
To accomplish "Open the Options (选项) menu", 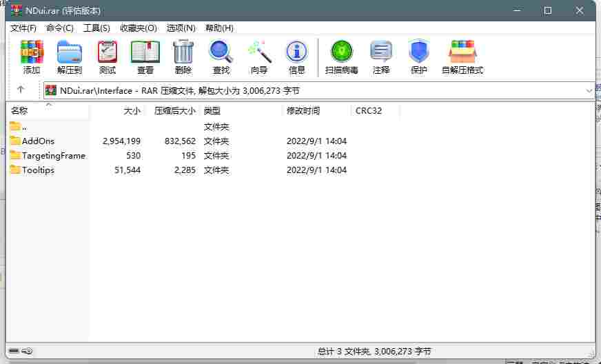I will tap(181, 28).
